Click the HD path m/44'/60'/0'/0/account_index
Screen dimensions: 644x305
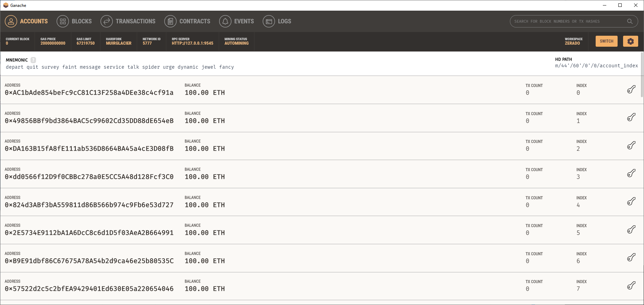click(596, 66)
